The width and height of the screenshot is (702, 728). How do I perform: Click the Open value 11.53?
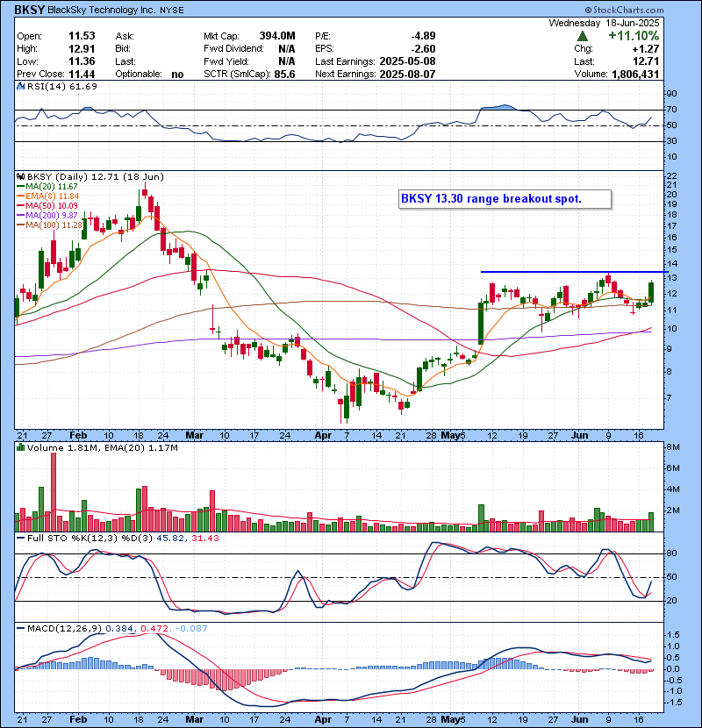82,36
